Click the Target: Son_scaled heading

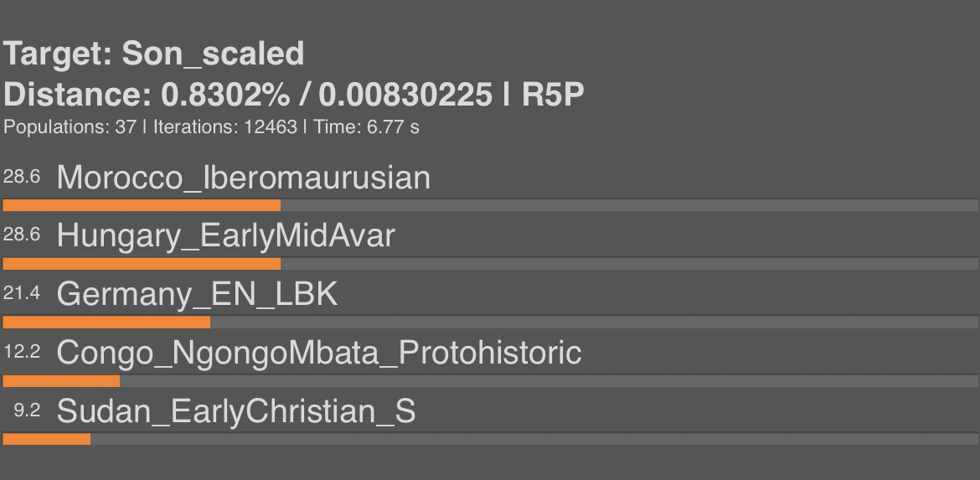[x=154, y=54]
